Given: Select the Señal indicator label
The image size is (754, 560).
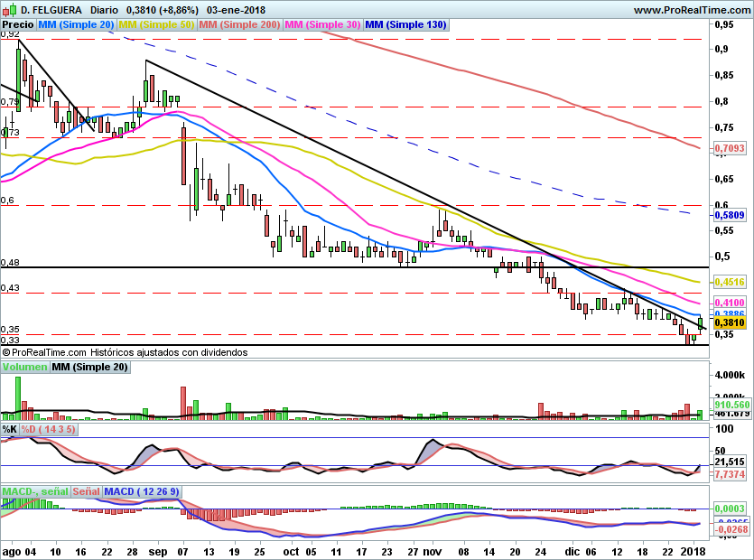Looking at the screenshot, I should tap(86, 491).
